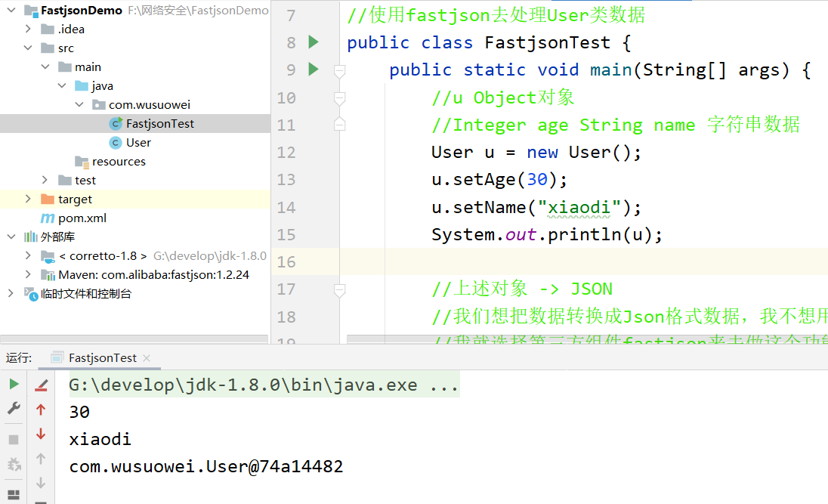
Task: Click gray scroll-up arrow in console toolbar
Action: pyautogui.click(x=41, y=459)
